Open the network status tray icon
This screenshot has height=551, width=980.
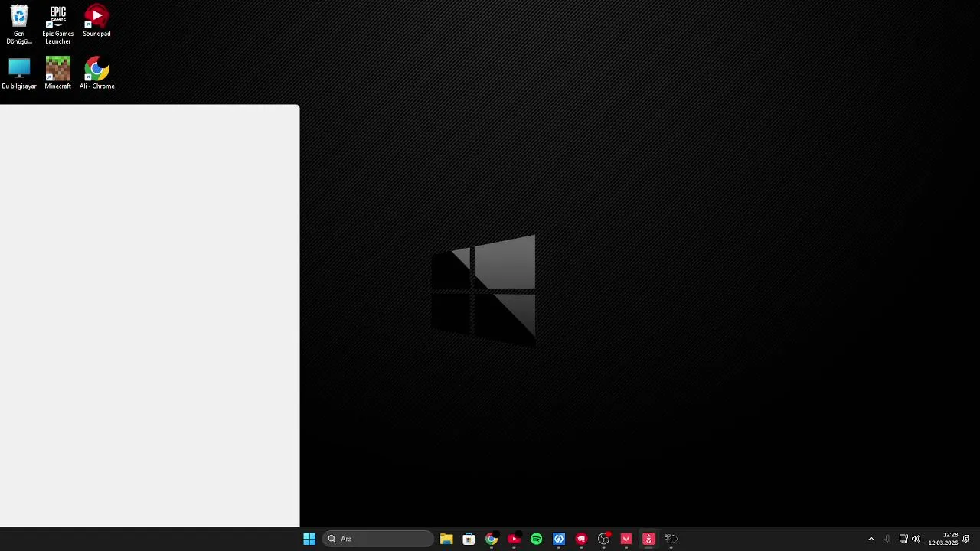pos(903,539)
